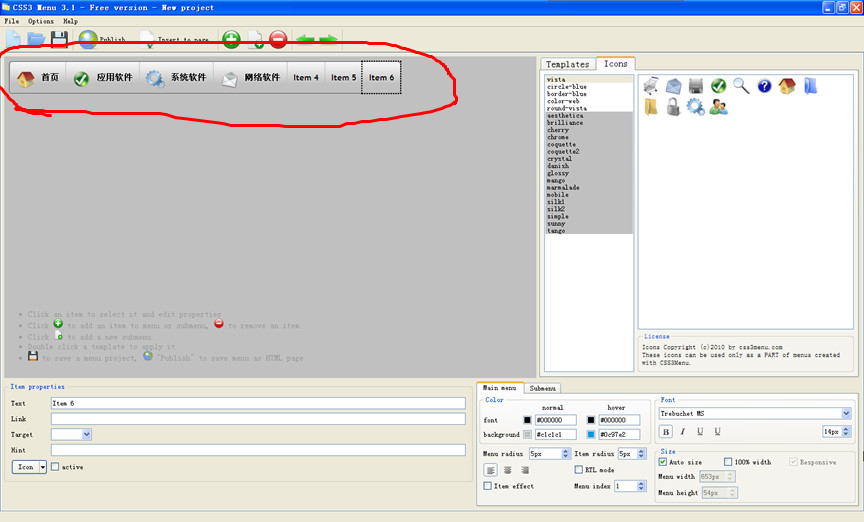Open the File menu
Viewport: 864px width, 522px height.
click(12, 21)
